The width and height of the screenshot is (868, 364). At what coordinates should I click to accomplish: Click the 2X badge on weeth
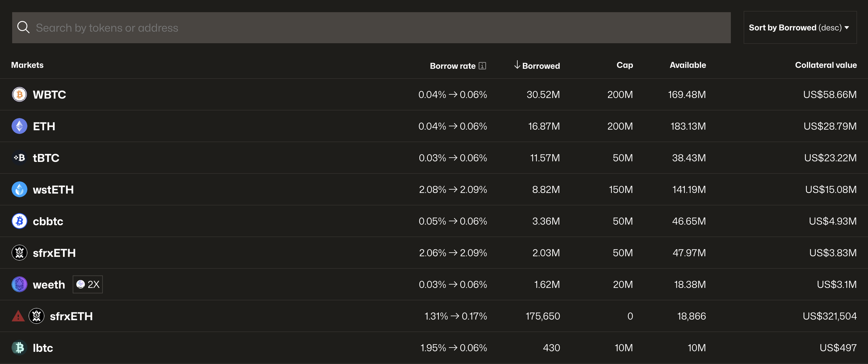88,285
